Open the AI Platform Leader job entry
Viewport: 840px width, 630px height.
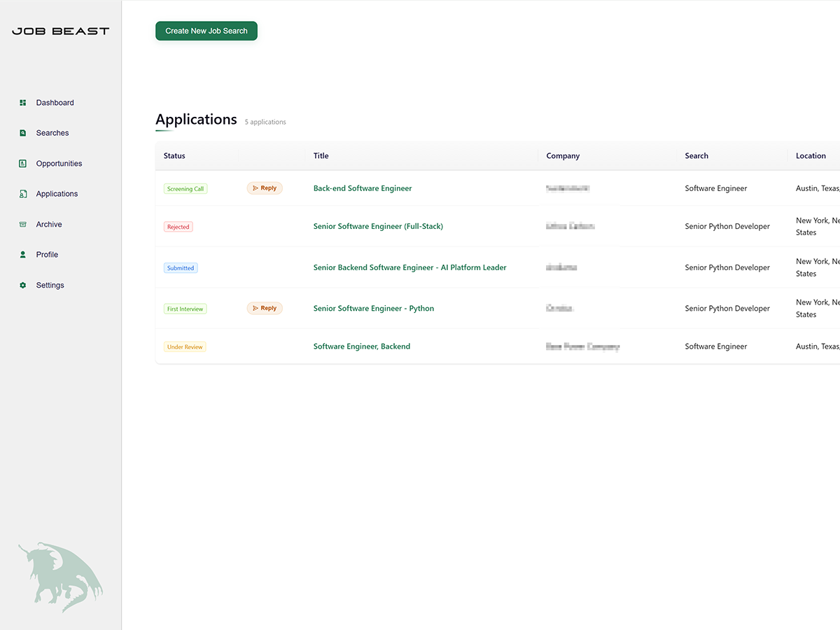[409, 267]
